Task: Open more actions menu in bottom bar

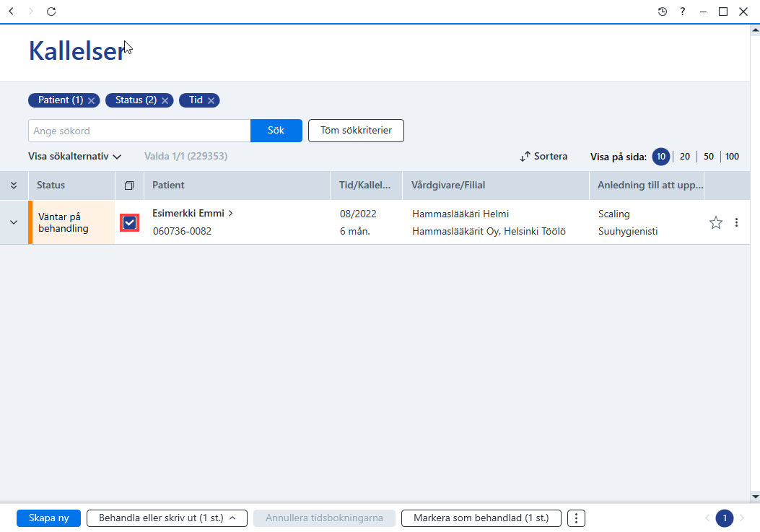Action: [x=576, y=518]
